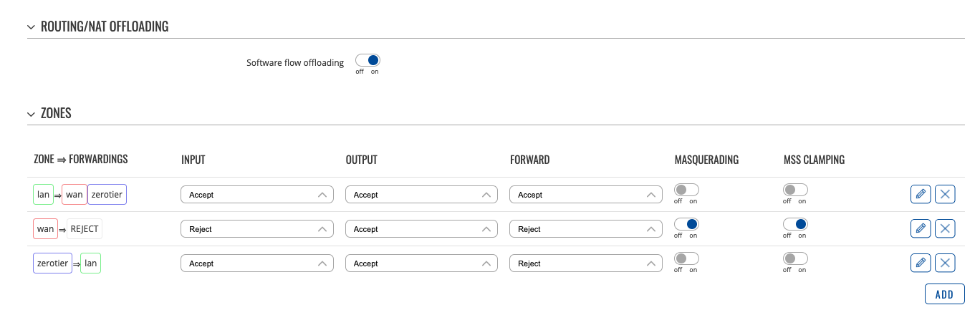Edit the zerotier zone with pencil icon
980x310 pixels.
click(x=921, y=263)
